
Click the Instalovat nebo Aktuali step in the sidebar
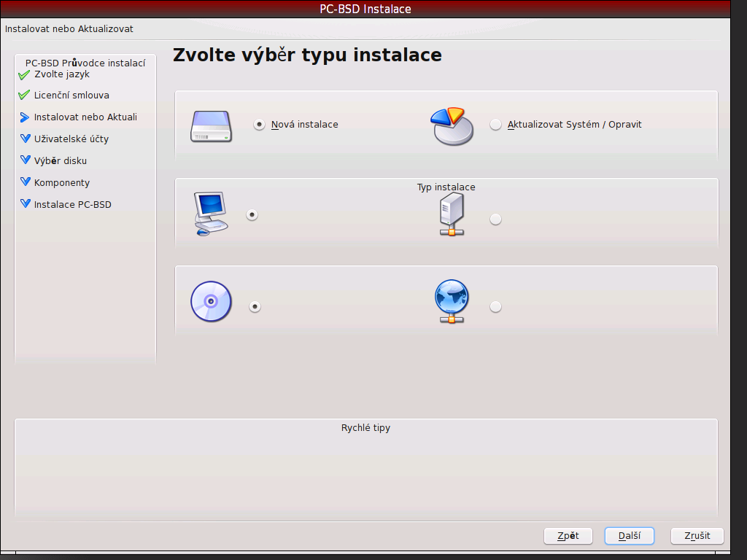pyautogui.click(x=85, y=117)
